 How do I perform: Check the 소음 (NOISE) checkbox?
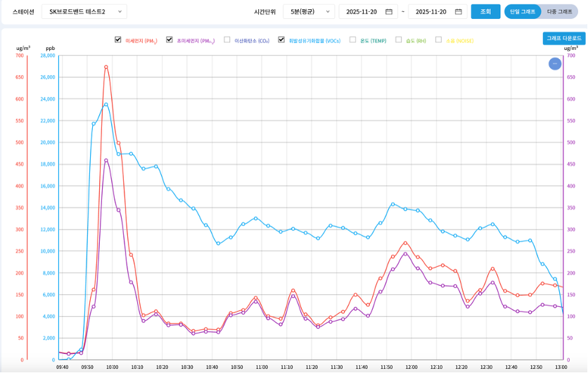439,40
